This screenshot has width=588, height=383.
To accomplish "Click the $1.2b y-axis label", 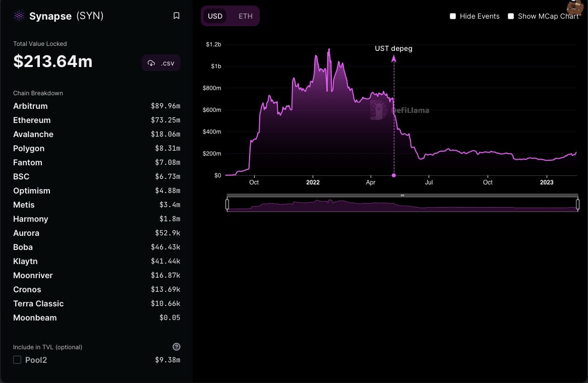I will (x=213, y=44).
